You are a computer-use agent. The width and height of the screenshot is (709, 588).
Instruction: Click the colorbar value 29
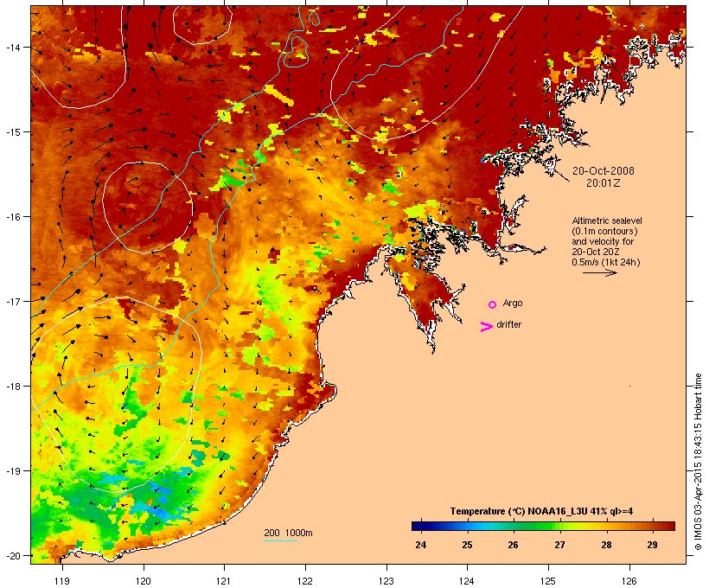tap(652, 545)
